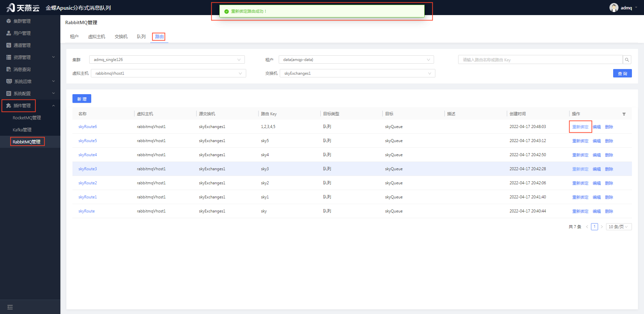Open the skyRoute link in last row
The image size is (644, 314).
(x=87, y=211)
